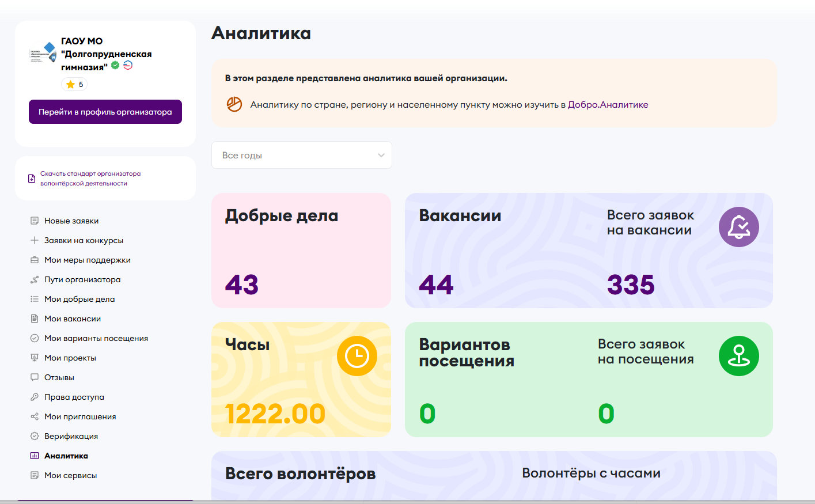
Task: Open Мои сервисы menu entry
Action: 70,475
